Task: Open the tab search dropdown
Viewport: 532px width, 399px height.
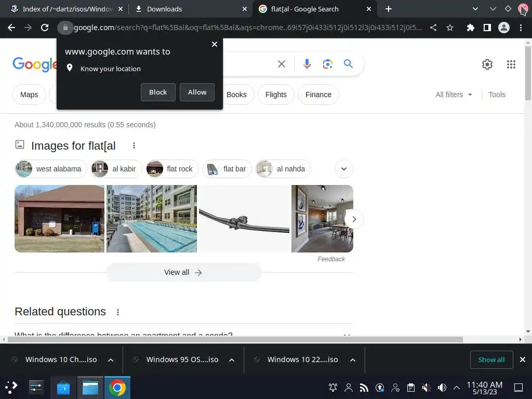Action: 475,9
